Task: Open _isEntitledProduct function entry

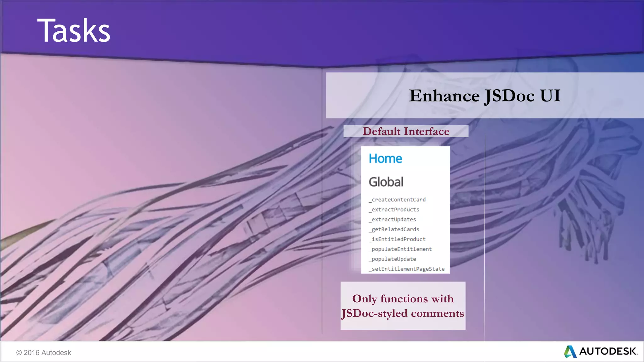Action: pos(397,239)
